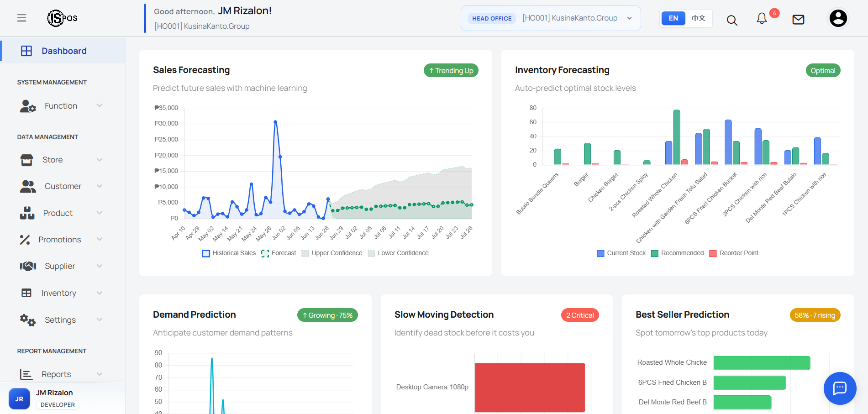
Task: Open user profile avatar icon
Action: 838,18
